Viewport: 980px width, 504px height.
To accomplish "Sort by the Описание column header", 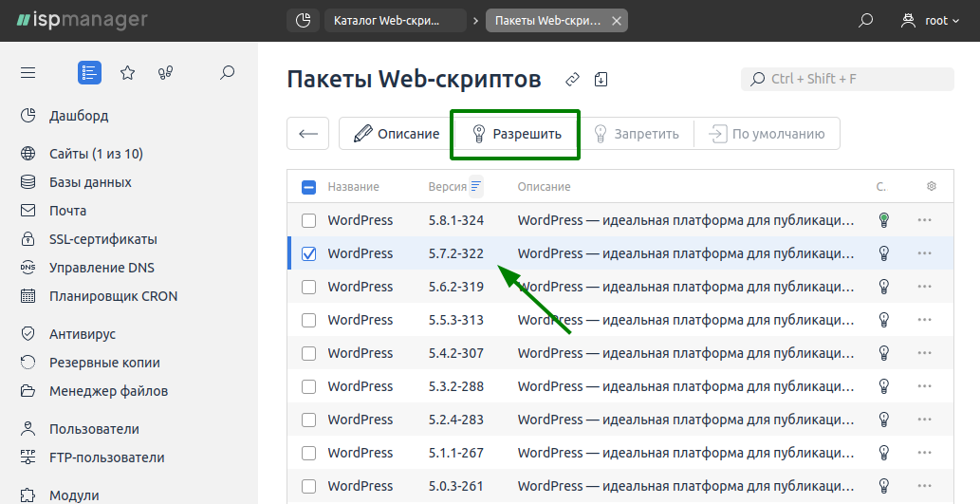I will pyautogui.click(x=544, y=187).
